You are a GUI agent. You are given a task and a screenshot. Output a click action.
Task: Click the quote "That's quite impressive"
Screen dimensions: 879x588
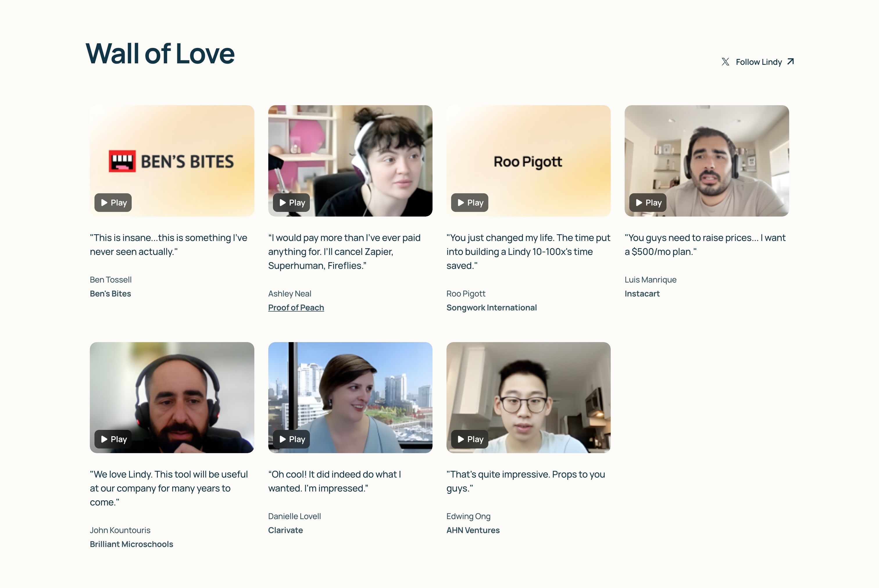(x=526, y=481)
